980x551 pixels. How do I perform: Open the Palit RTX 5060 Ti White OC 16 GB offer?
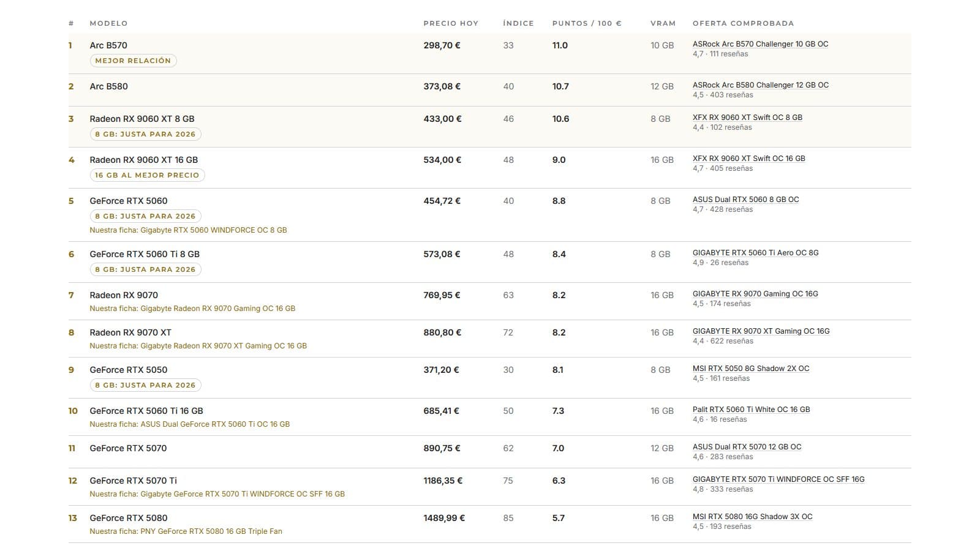[x=751, y=410]
